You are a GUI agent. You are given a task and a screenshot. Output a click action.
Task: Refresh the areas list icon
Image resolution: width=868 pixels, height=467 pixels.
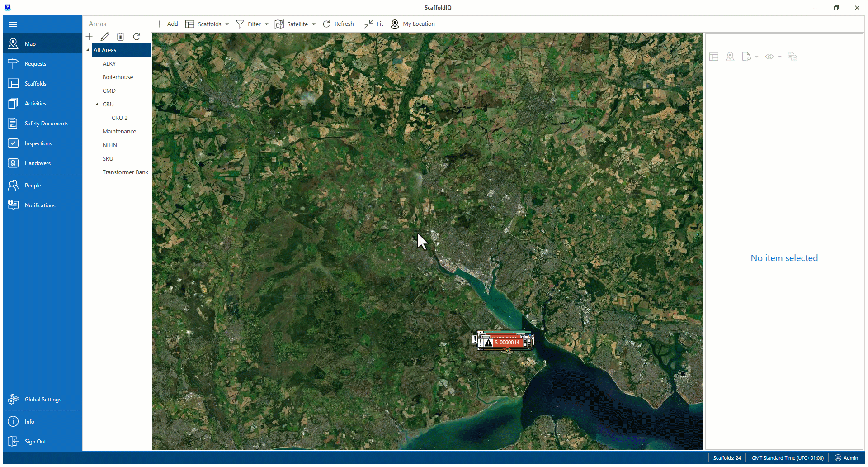point(137,37)
